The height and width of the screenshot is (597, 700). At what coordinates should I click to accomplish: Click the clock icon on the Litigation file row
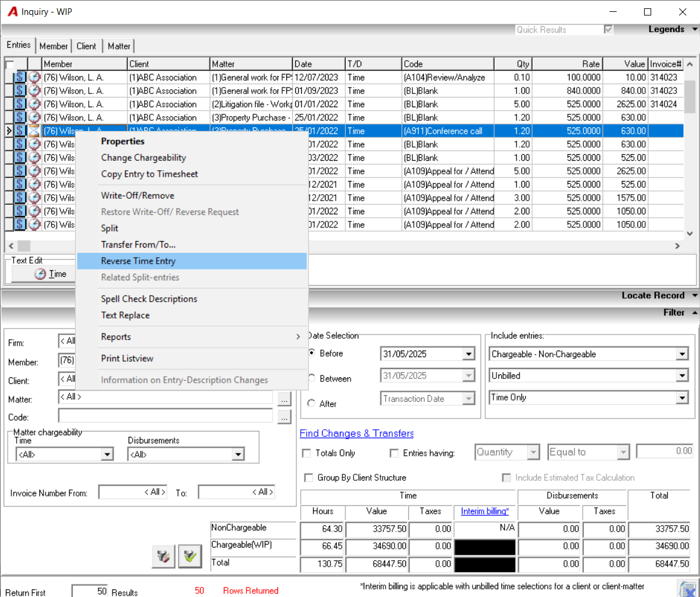35,104
